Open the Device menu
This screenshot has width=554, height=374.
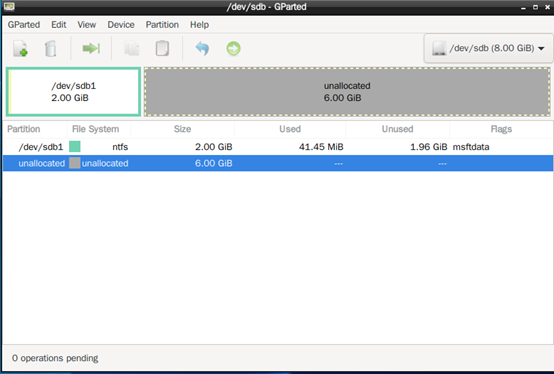tap(121, 25)
